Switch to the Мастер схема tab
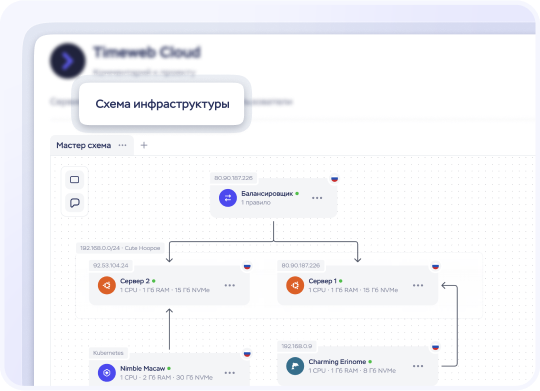The height and width of the screenshot is (391, 540). pos(84,145)
